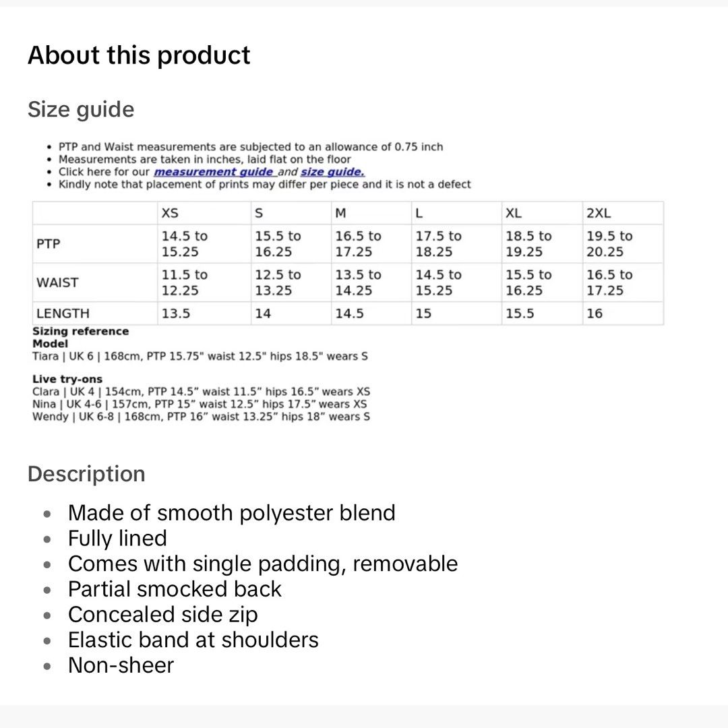Image resolution: width=728 pixels, height=728 pixels.
Task: Click the Made of smooth polyester blend text
Action: point(232,514)
